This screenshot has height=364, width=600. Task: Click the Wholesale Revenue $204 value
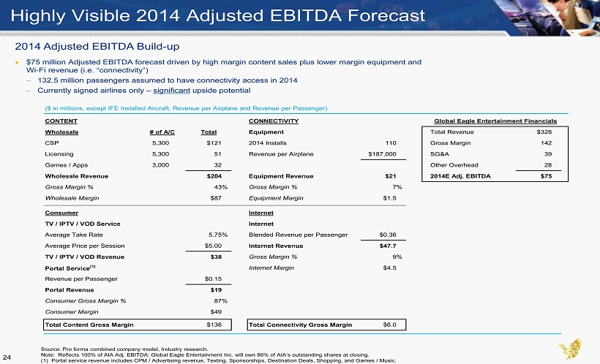215,176
